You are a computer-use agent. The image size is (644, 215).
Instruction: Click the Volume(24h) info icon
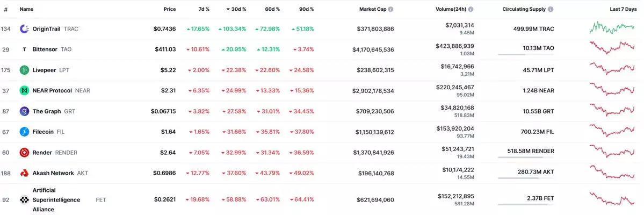471,9
